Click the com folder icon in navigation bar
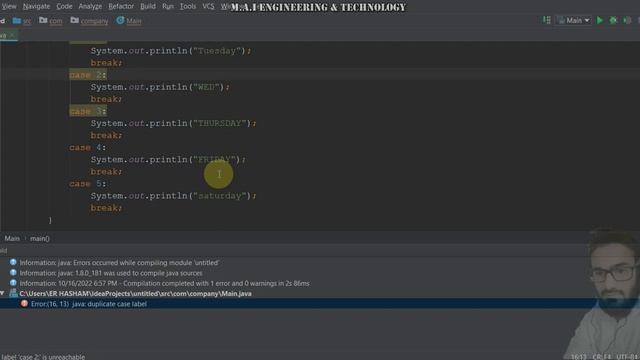 click(43, 20)
